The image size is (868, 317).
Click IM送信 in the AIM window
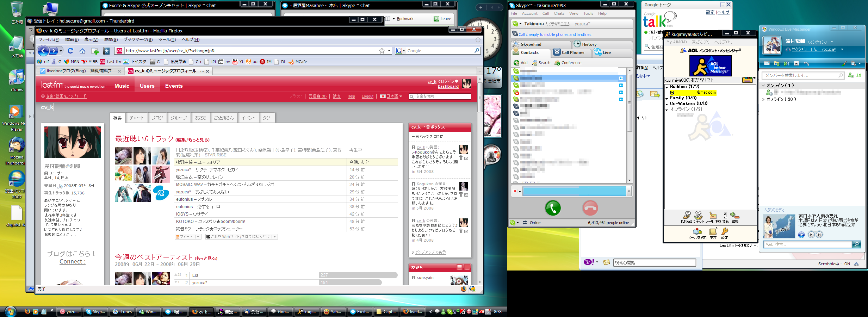pos(687,217)
